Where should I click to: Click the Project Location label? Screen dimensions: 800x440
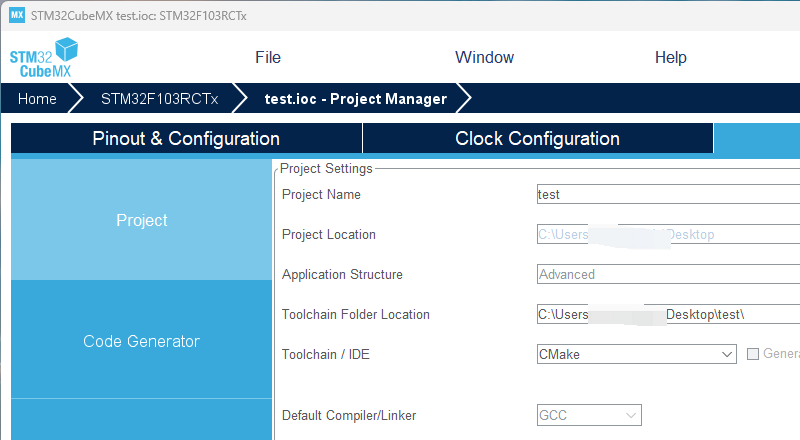[329, 234]
